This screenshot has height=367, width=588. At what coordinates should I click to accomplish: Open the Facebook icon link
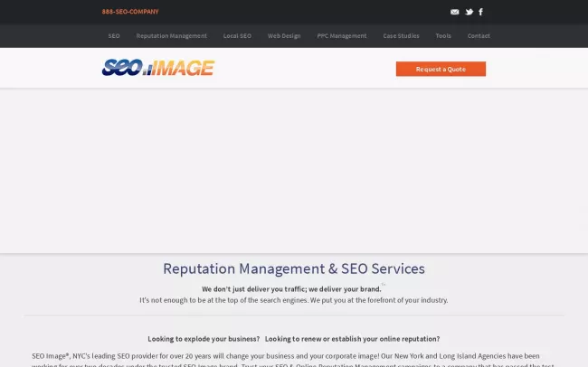point(480,12)
